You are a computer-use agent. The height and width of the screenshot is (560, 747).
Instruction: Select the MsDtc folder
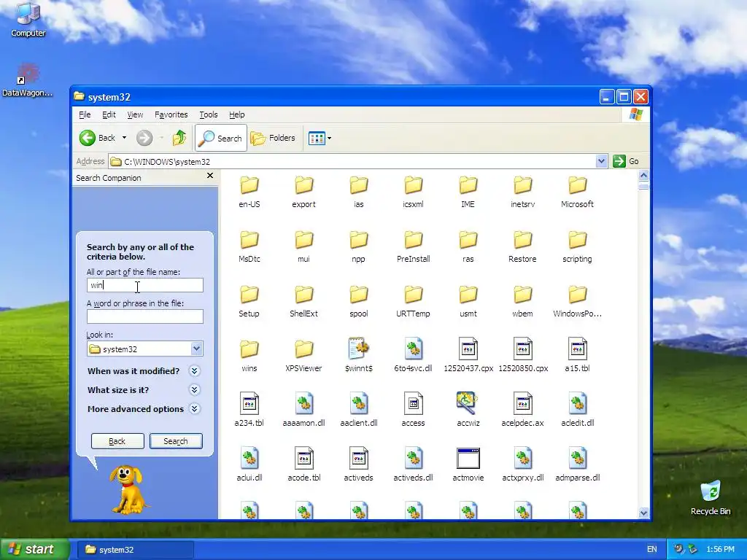[x=249, y=246]
